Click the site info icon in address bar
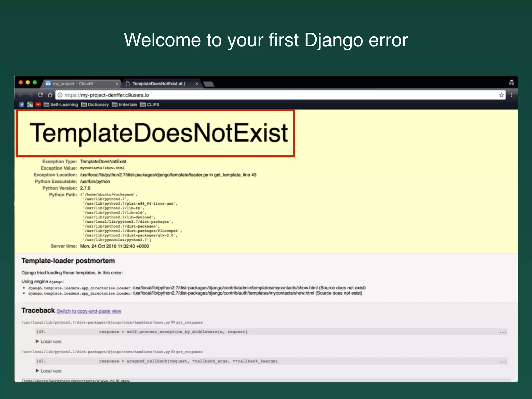The height and width of the screenshot is (399, 532). tap(60, 95)
